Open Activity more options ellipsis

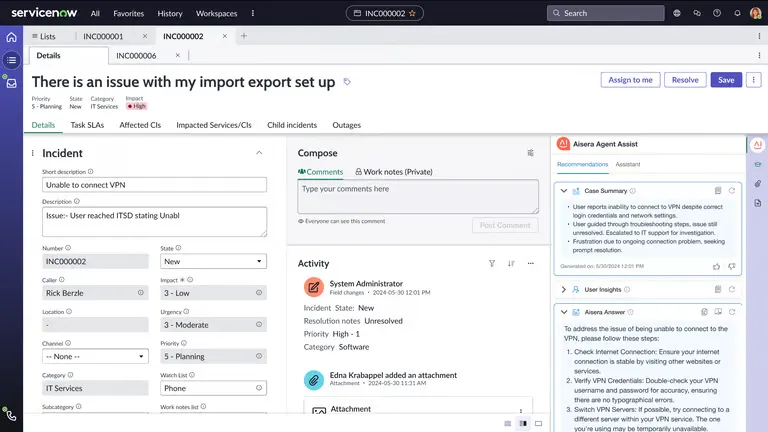(x=530, y=264)
